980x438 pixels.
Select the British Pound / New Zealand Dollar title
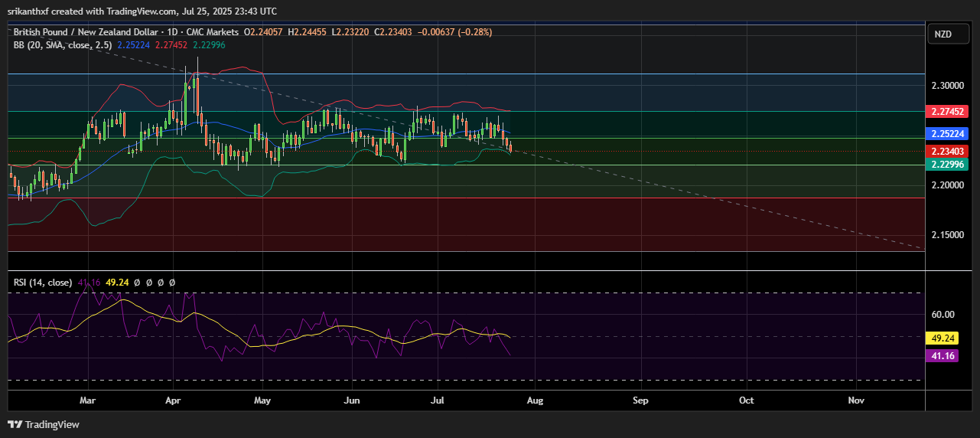coord(87,32)
